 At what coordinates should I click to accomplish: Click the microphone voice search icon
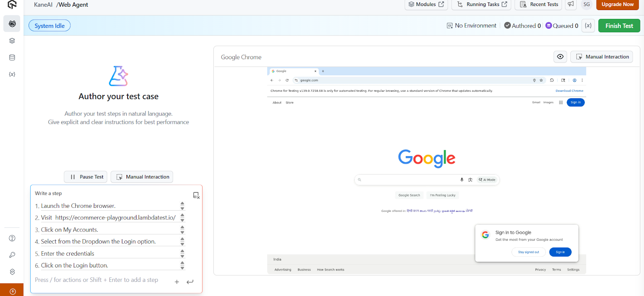click(x=462, y=180)
